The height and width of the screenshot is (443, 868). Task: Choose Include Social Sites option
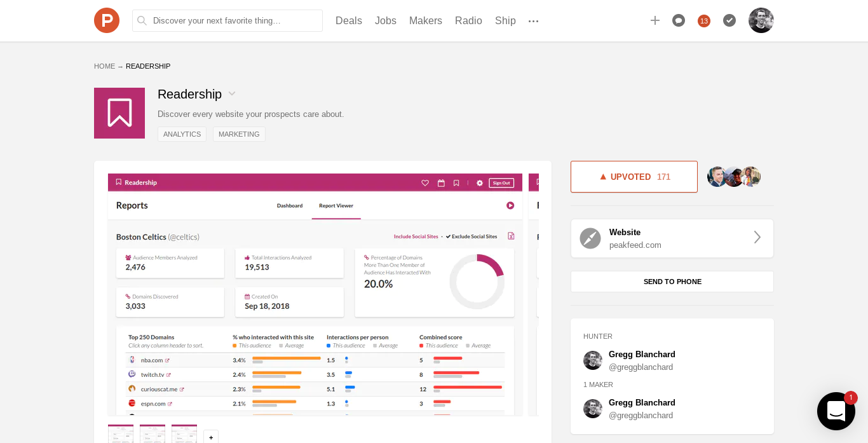click(416, 236)
